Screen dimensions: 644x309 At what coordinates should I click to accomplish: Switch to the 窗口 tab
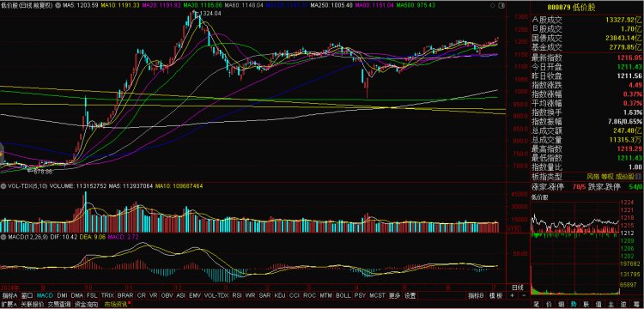tap(27, 295)
